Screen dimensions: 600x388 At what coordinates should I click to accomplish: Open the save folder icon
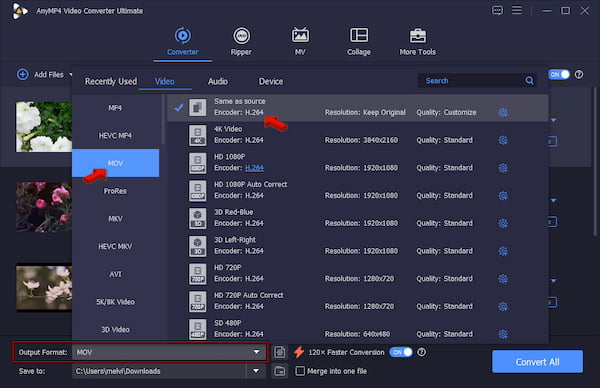tap(280, 371)
